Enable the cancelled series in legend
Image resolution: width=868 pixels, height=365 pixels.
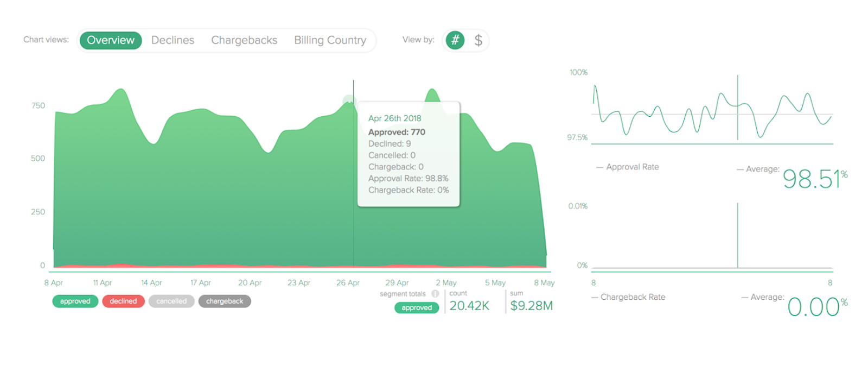click(x=171, y=301)
